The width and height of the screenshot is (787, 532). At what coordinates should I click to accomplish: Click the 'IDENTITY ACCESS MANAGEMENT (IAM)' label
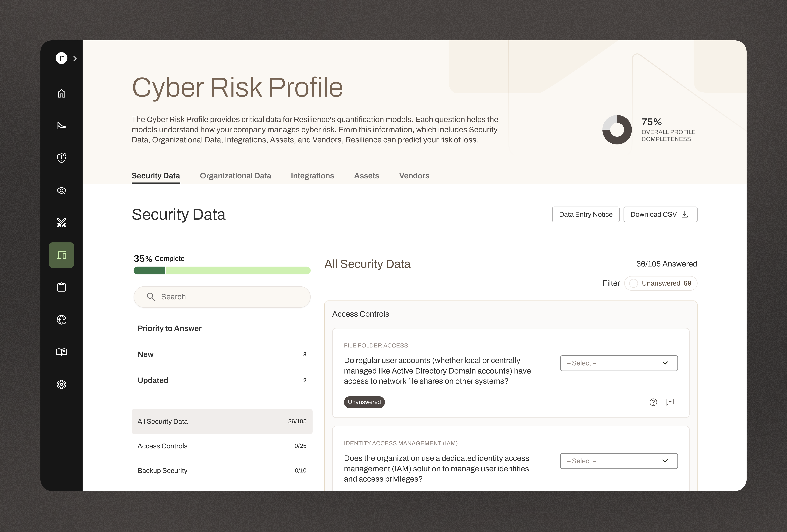pos(401,443)
